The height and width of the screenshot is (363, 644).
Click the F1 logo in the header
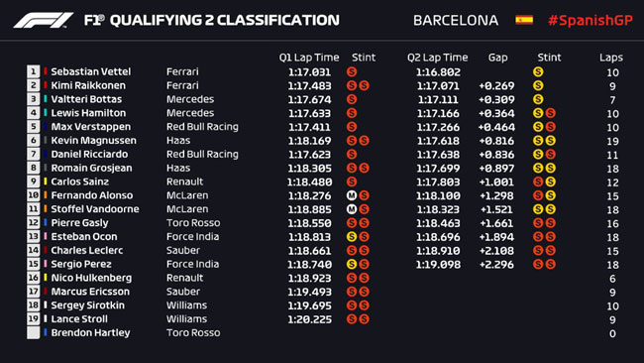click(44, 20)
